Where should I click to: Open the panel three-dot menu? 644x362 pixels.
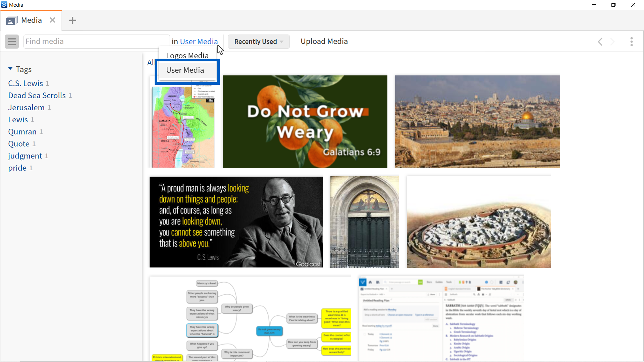[632, 42]
